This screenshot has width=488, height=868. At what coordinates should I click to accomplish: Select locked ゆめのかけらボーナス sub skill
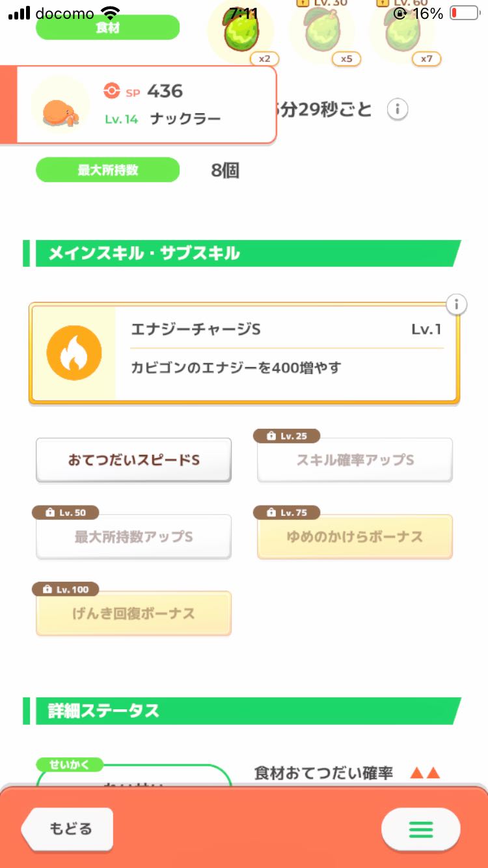(355, 537)
